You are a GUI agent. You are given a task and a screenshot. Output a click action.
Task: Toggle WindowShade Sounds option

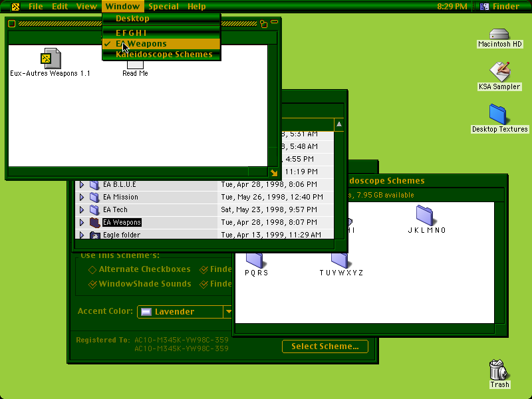(140, 284)
